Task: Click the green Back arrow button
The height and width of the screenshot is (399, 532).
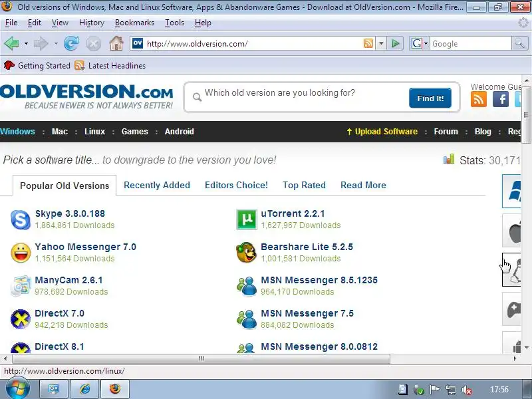Action: [x=11, y=43]
